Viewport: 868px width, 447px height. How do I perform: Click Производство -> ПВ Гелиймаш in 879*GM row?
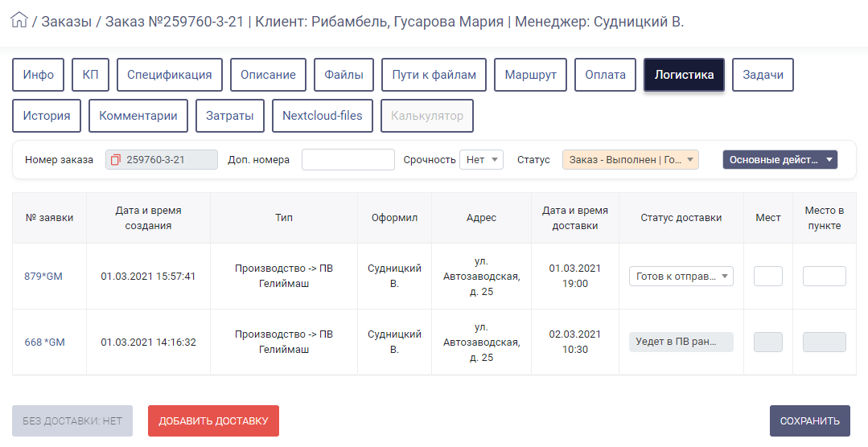(284, 276)
